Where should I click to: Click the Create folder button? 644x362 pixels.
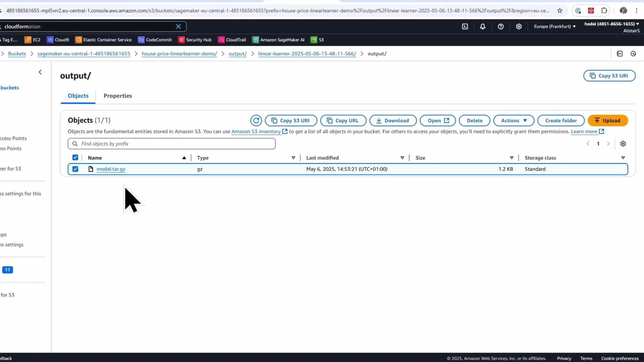[x=561, y=121]
